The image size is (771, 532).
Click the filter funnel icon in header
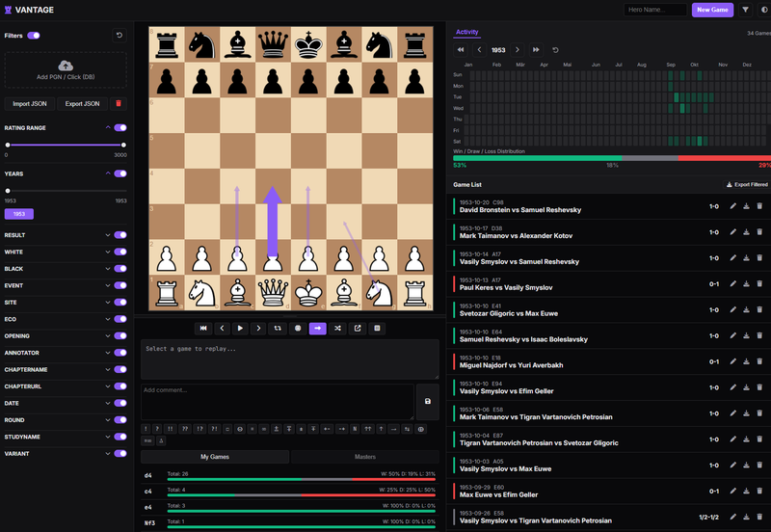(x=745, y=10)
